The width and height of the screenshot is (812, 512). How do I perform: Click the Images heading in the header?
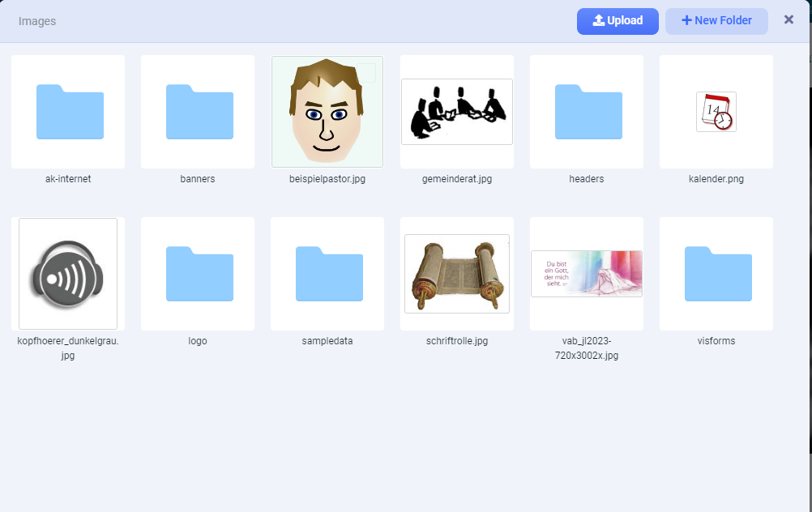pyautogui.click(x=37, y=21)
